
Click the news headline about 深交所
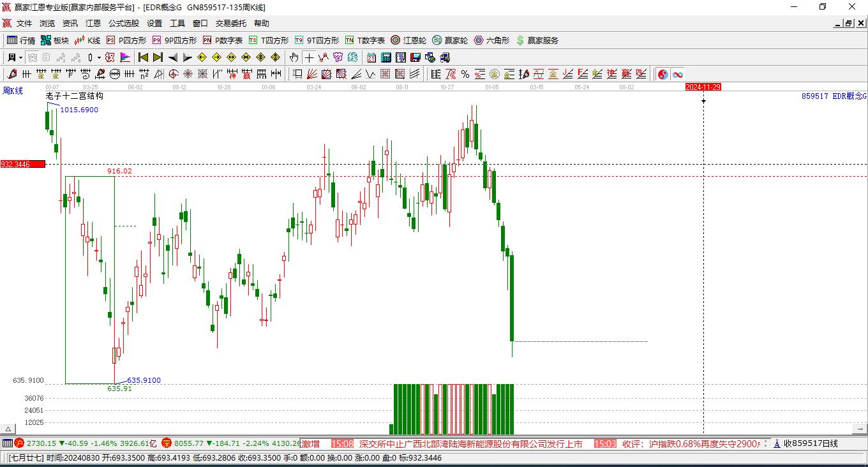point(470,443)
